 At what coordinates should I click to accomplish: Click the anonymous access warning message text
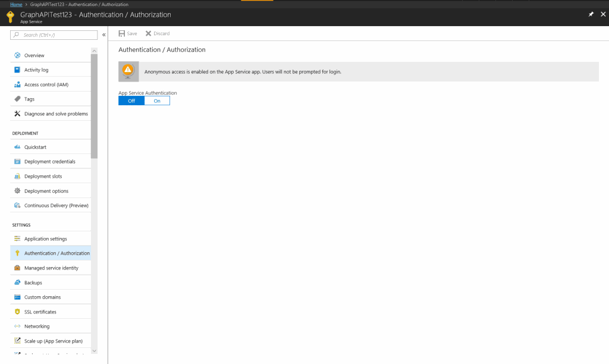(243, 72)
